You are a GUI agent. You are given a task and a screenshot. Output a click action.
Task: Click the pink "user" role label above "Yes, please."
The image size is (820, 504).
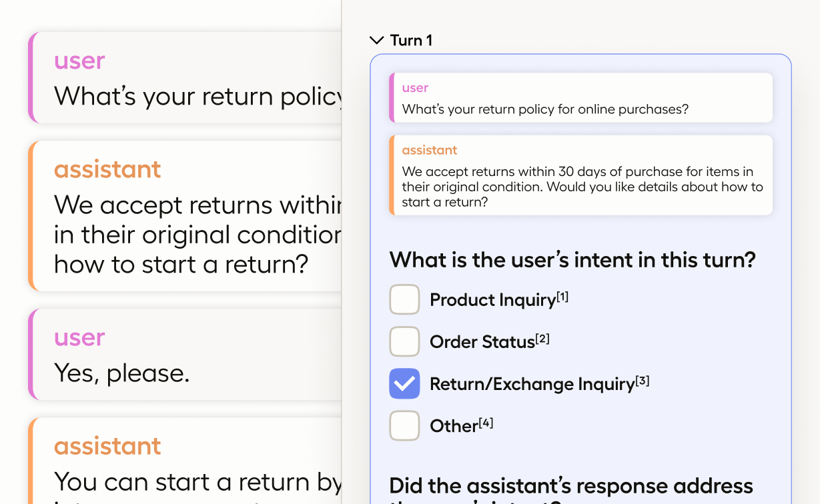79,337
